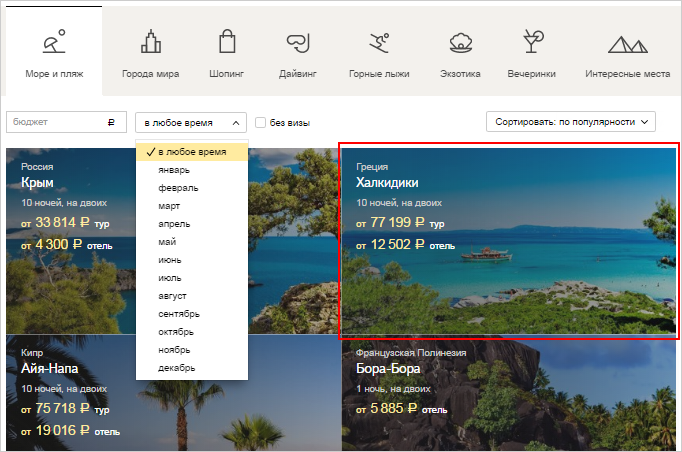Screen dimensions: 682x452
Task: Click the cocktail glass icon for Вечеринки
Action: [533, 41]
